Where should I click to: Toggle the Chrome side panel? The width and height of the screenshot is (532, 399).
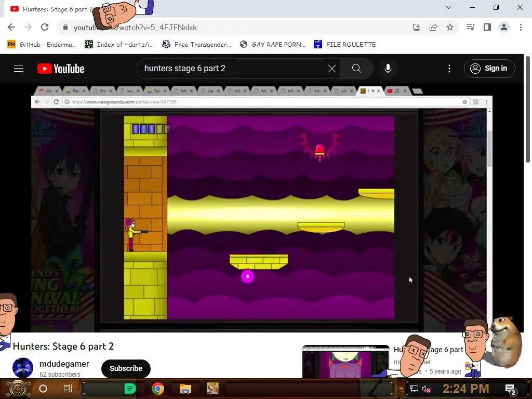tap(487, 27)
